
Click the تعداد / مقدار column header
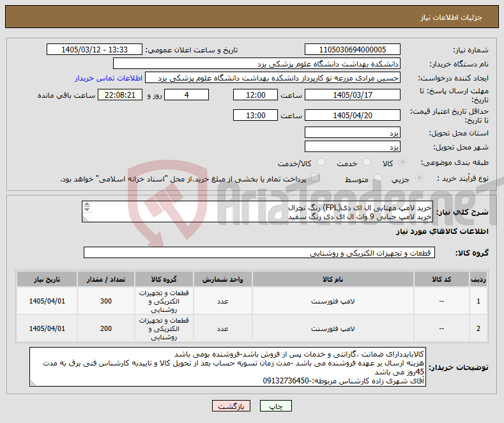tap(106, 279)
